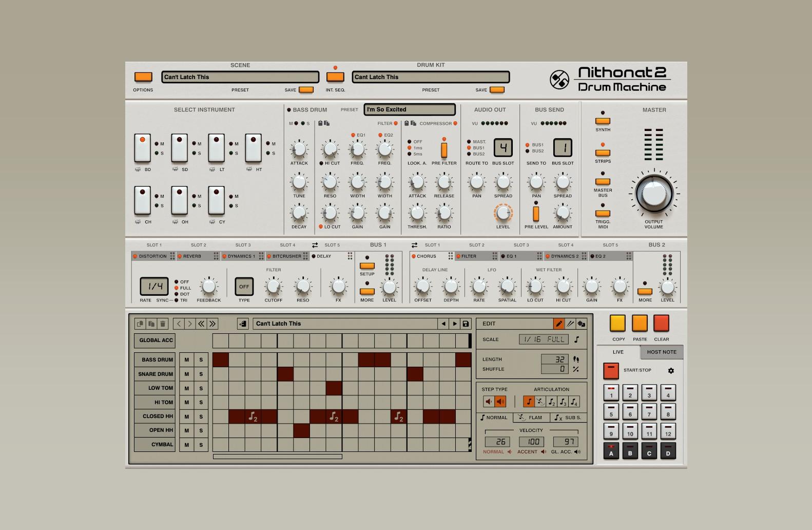Save the sequencer pattern with disk icon
The width and height of the screenshot is (812, 530).
click(x=466, y=324)
